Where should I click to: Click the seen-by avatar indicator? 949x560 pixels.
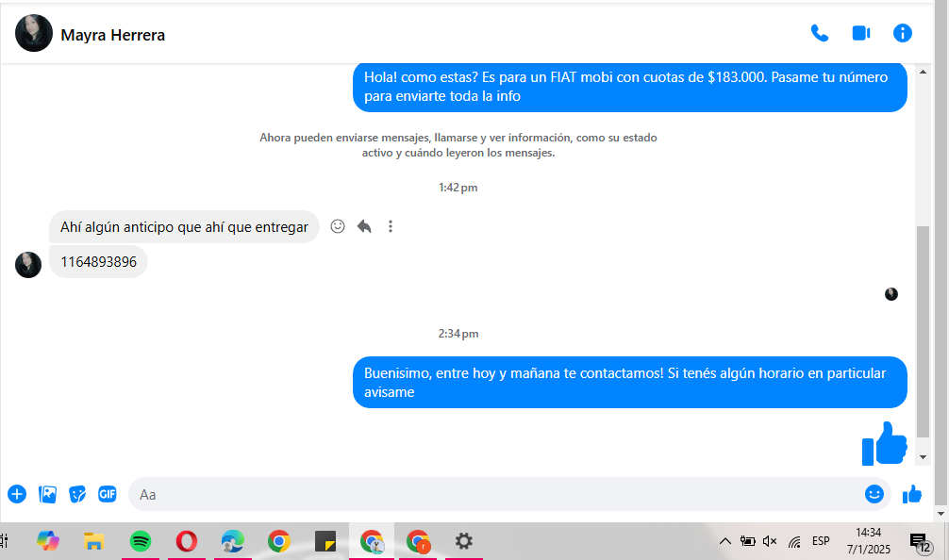tap(891, 294)
